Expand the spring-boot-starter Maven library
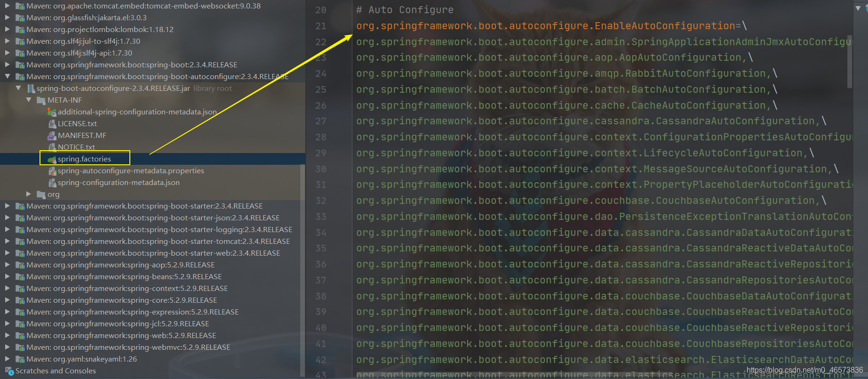 point(7,206)
